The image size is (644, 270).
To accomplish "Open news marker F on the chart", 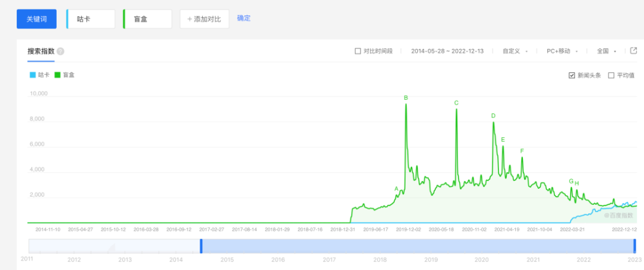I will (x=522, y=151).
